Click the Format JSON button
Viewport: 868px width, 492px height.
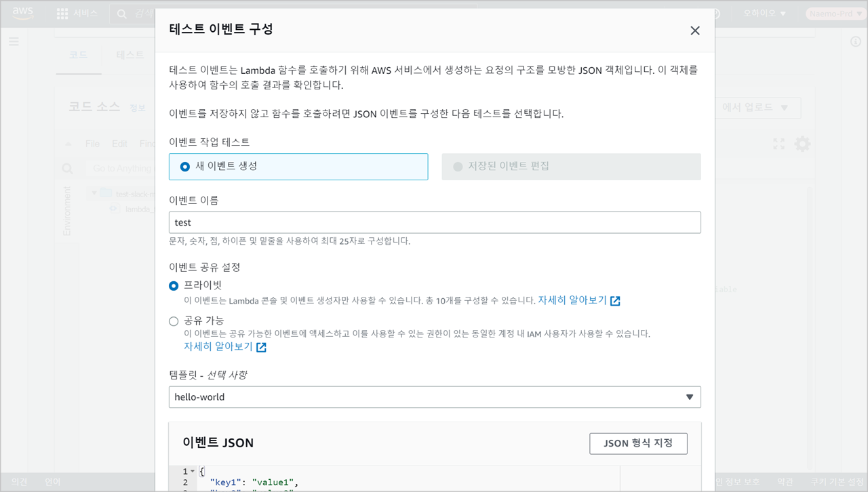638,443
